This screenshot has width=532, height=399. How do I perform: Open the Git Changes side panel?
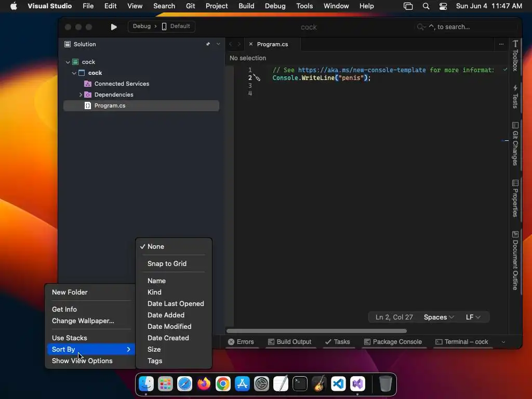pyautogui.click(x=515, y=144)
